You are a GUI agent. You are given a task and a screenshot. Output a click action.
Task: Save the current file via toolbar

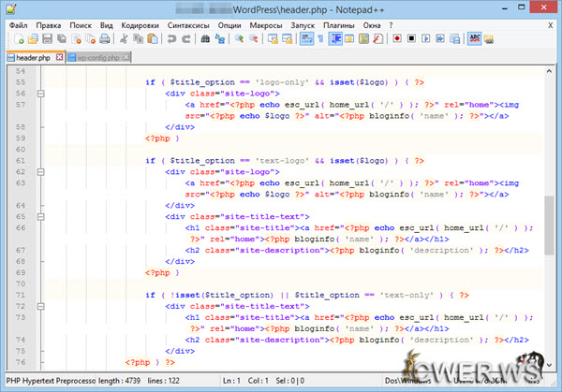[x=46, y=39]
